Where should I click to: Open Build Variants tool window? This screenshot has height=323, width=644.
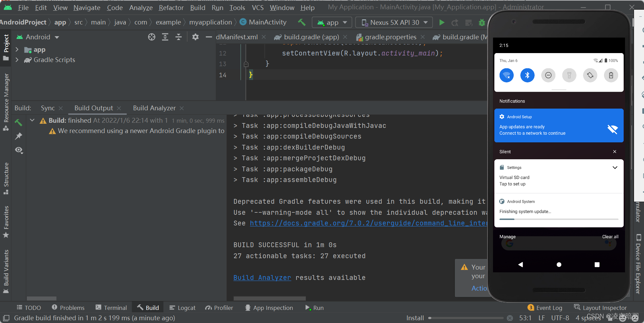click(x=6, y=271)
